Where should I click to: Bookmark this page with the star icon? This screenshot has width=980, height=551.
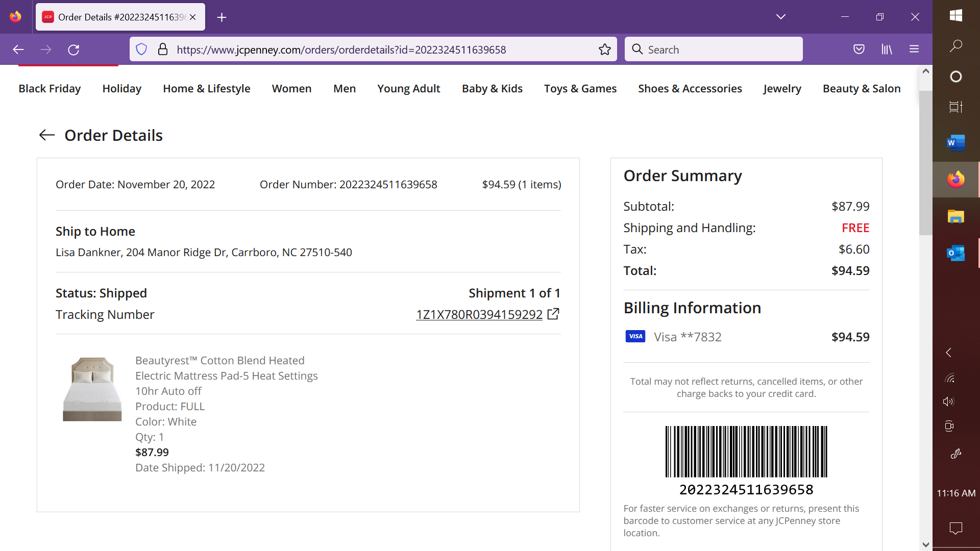[605, 49]
